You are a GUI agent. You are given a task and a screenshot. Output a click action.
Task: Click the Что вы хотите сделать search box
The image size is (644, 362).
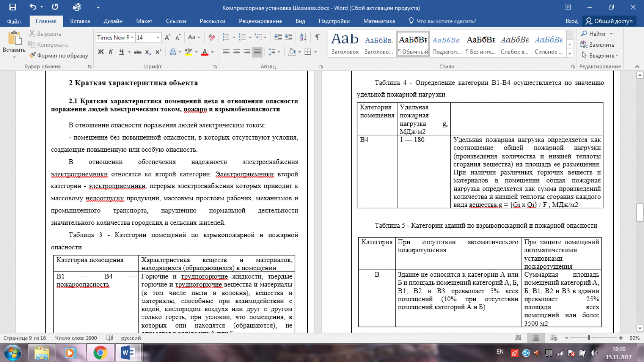[x=442, y=21]
